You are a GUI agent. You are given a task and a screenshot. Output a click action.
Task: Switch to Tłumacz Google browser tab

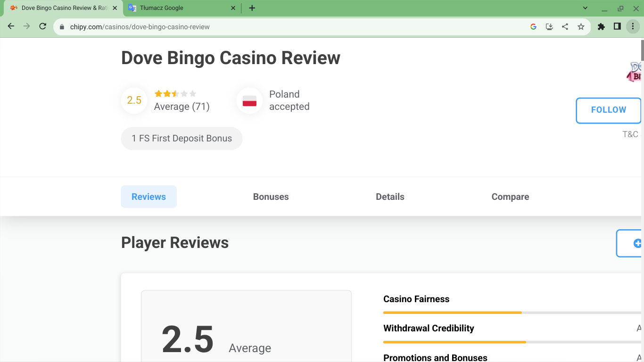click(182, 8)
